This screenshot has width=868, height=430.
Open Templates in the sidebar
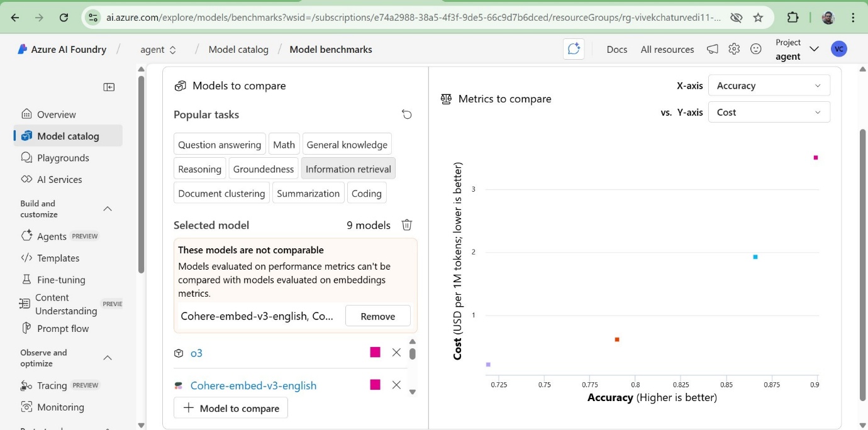click(68, 258)
